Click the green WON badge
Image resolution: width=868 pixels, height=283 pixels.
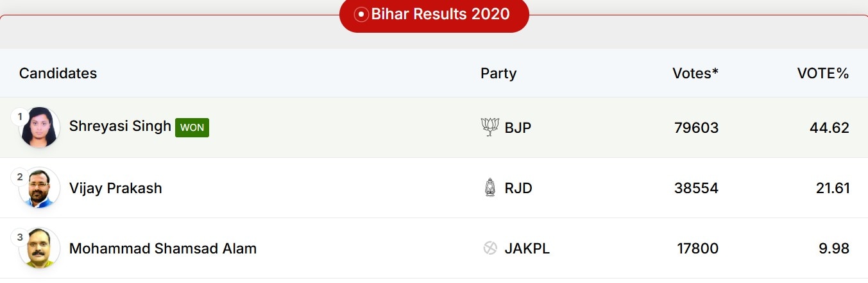[x=192, y=127]
